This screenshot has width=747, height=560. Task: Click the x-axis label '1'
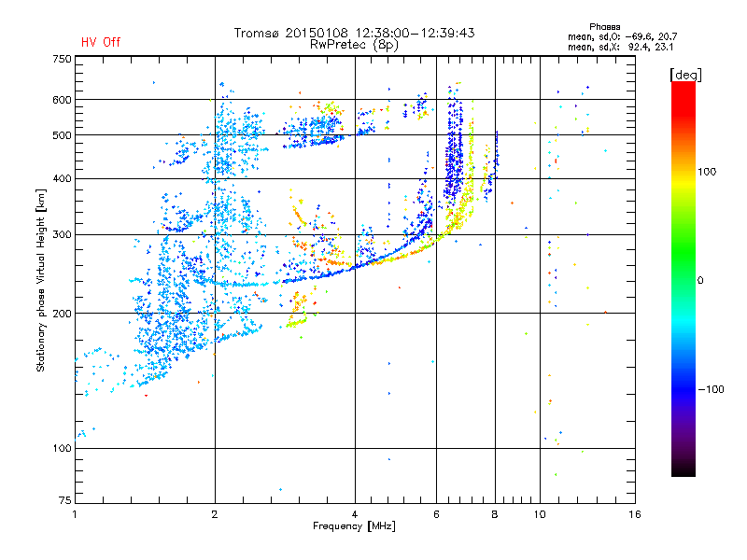tap(75, 514)
